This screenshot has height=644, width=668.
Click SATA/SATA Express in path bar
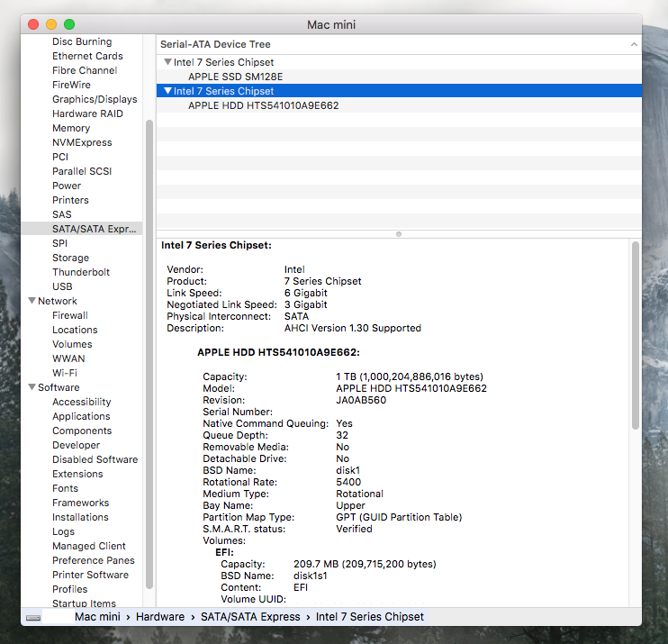250,617
